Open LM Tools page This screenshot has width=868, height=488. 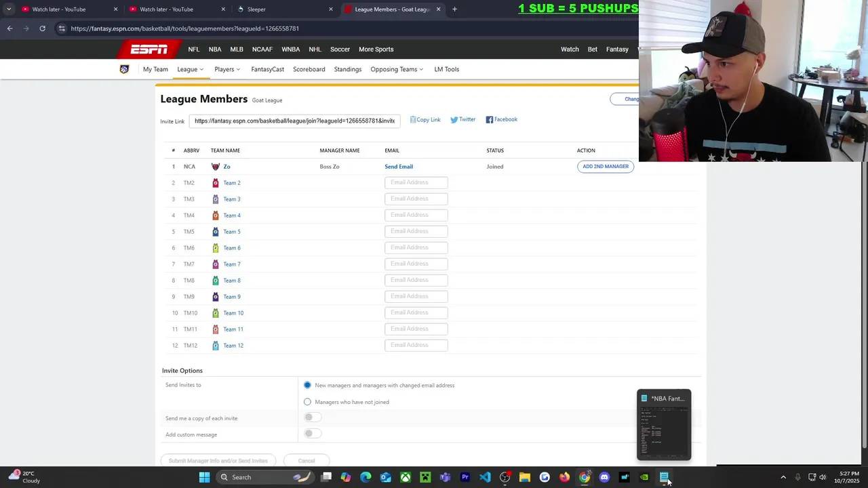(x=446, y=69)
